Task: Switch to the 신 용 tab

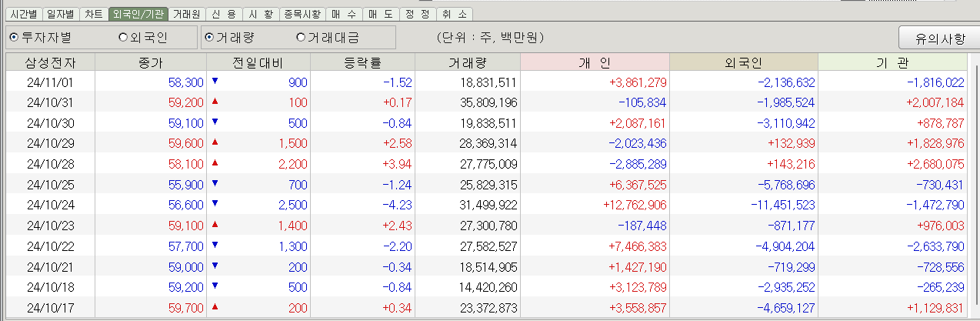Action: pyautogui.click(x=224, y=14)
